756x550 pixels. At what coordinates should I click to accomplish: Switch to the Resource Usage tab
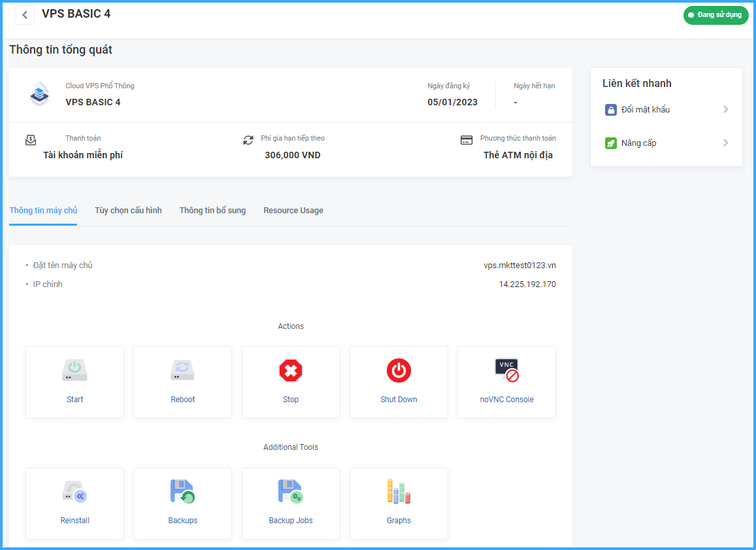293,211
